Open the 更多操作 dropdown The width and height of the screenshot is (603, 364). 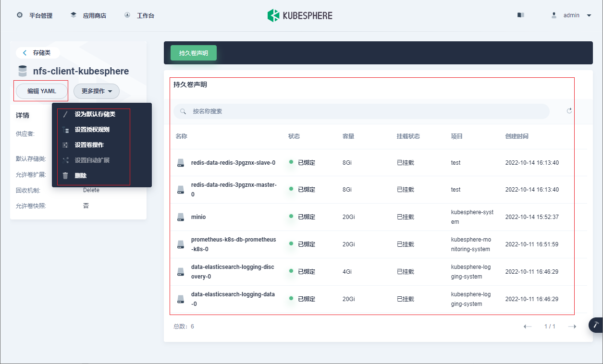click(97, 91)
